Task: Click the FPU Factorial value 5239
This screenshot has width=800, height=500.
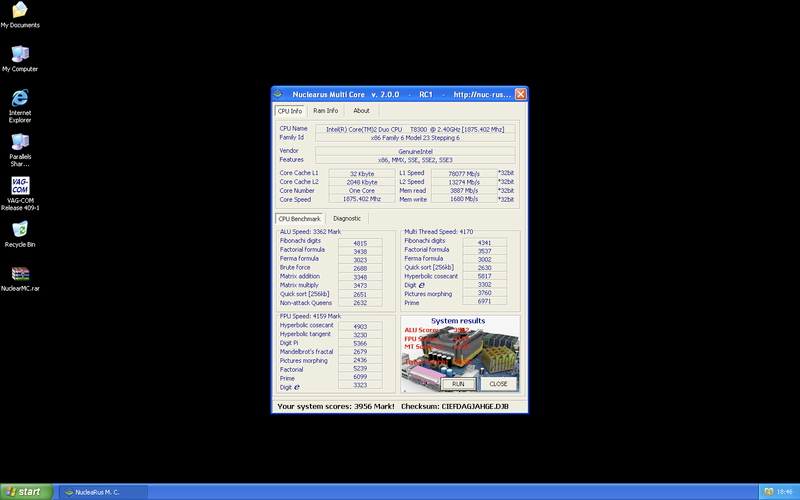Action: 360,368
